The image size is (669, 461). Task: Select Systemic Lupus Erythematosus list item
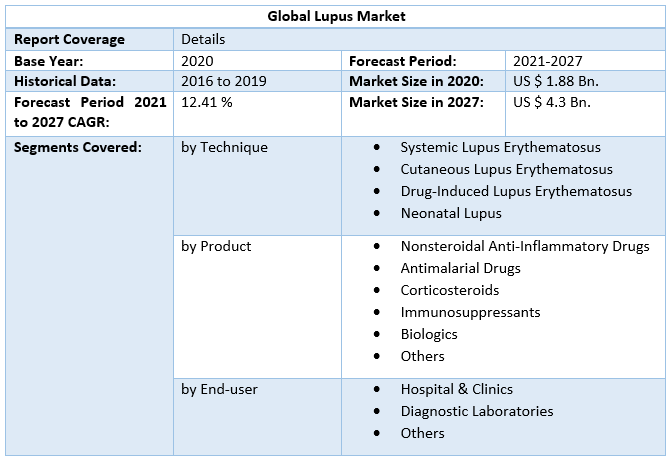[x=505, y=147]
